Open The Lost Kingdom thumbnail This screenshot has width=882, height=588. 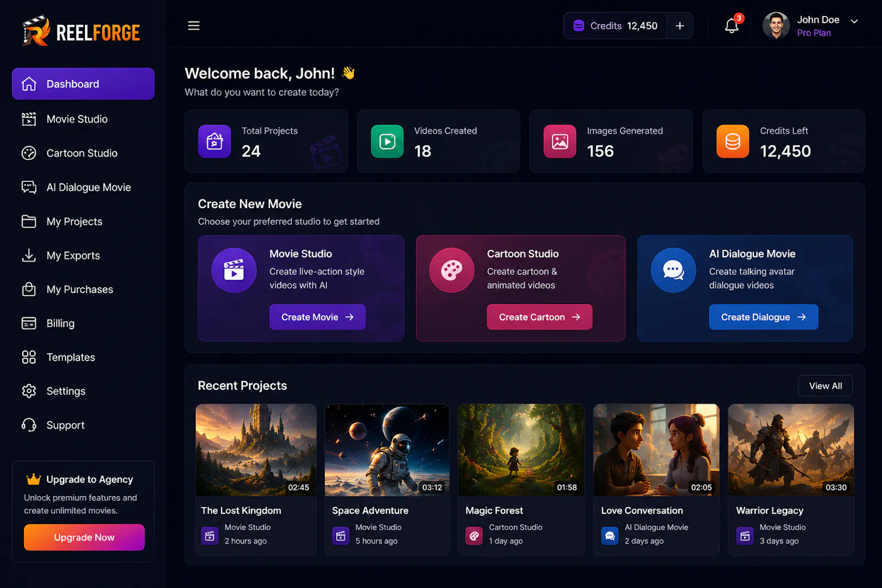click(x=256, y=450)
